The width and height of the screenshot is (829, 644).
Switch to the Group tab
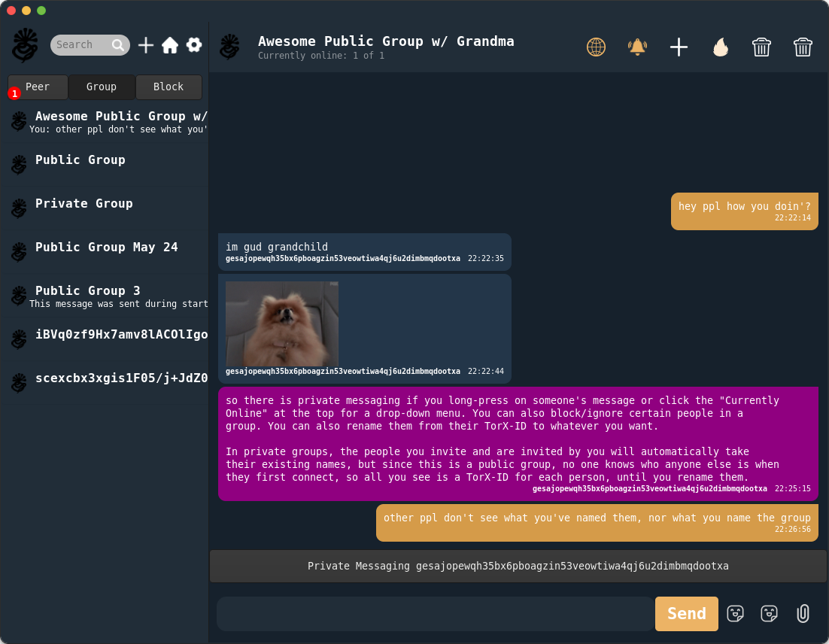pyautogui.click(x=102, y=87)
